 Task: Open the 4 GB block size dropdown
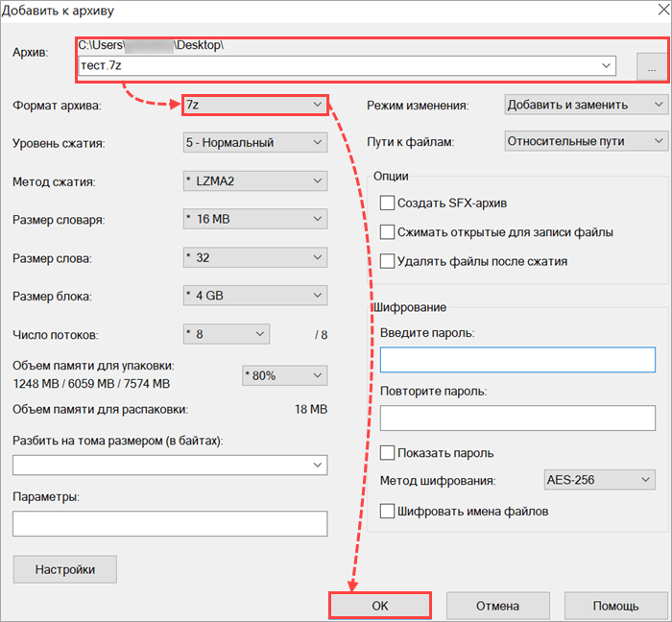pyautogui.click(x=254, y=296)
